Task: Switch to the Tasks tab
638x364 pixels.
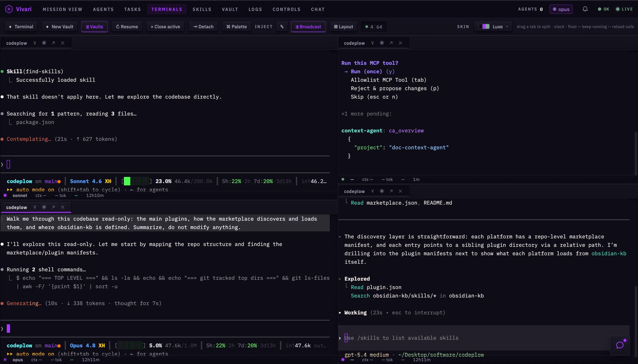Action: tap(132, 9)
